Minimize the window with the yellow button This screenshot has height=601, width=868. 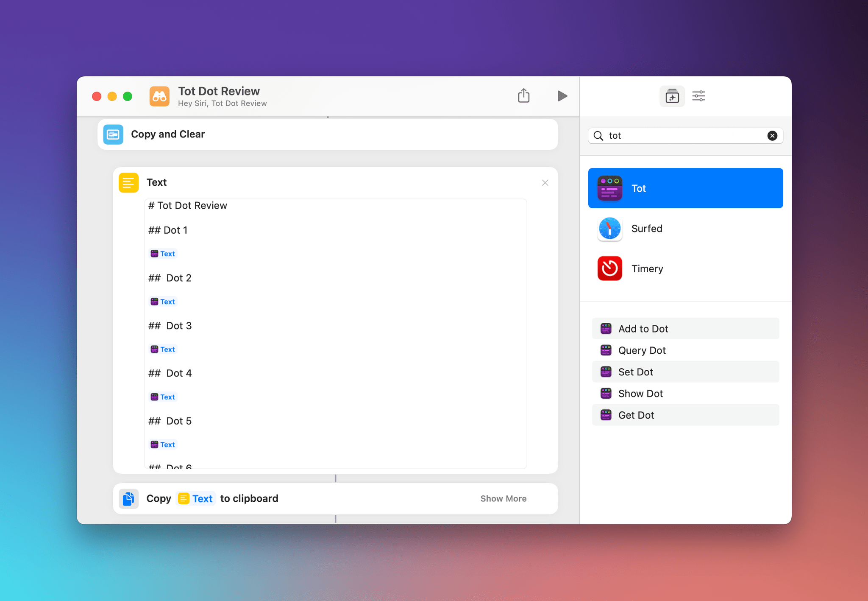[112, 96]
